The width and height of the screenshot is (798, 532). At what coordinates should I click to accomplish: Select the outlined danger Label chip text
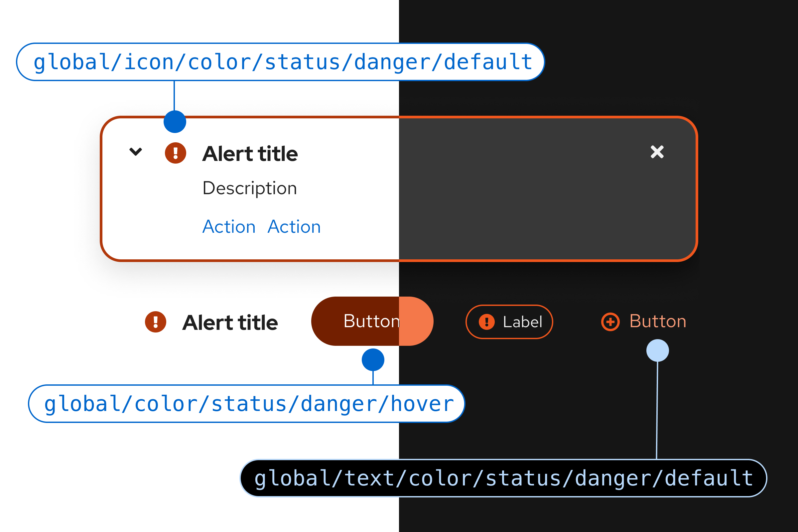[522, 322]
